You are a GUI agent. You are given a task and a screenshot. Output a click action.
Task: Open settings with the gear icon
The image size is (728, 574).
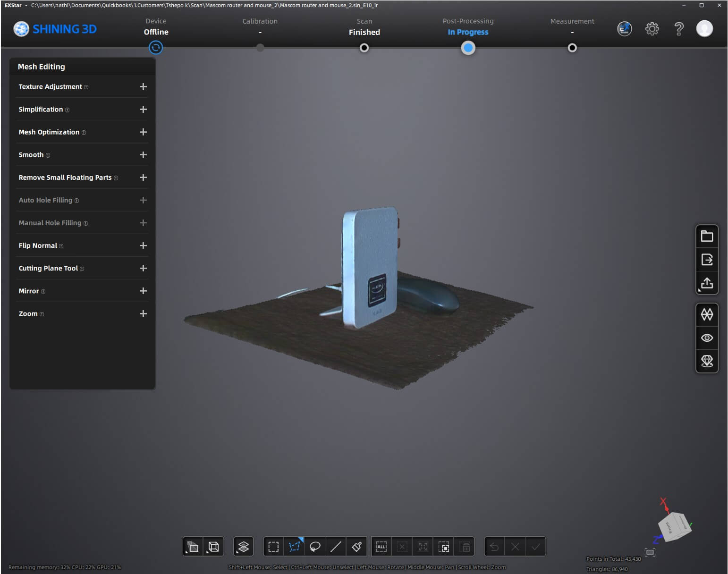[x=652, y=29]
